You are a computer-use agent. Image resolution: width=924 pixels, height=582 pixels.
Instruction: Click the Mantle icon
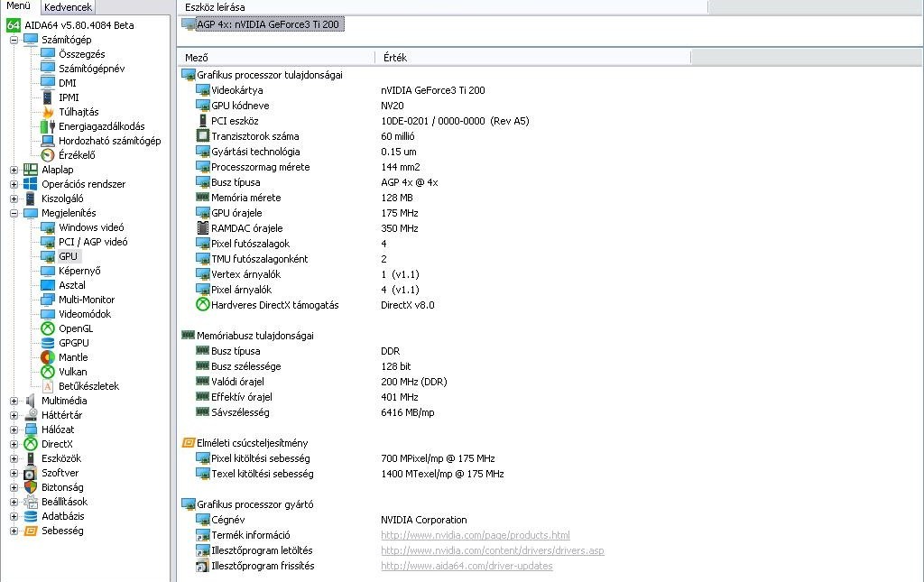48,357
